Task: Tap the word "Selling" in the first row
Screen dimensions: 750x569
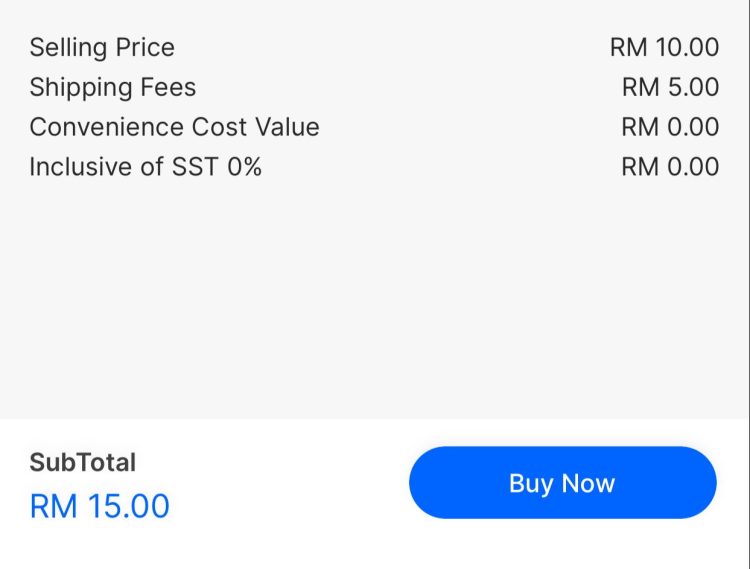Action: [x=64, y=47]
